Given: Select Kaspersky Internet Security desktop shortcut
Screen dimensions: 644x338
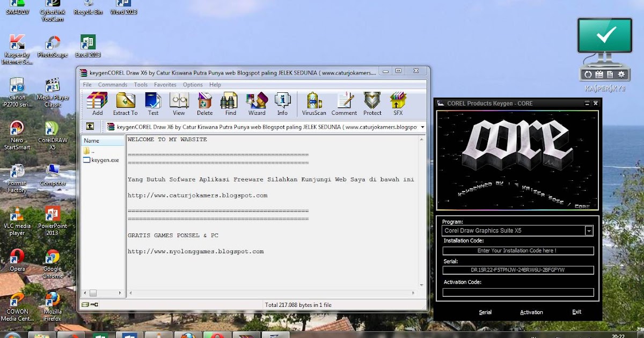Looking at the screenshot, I should tap(17, 49).
